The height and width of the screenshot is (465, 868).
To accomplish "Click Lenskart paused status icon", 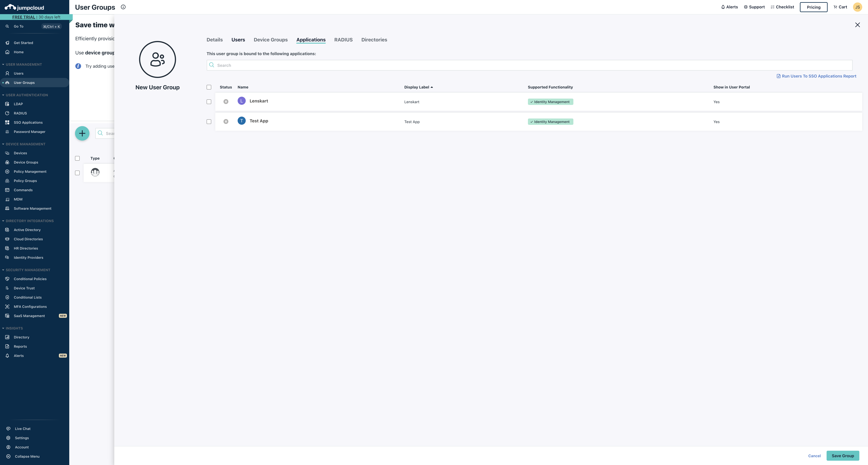I will point(226,102).
